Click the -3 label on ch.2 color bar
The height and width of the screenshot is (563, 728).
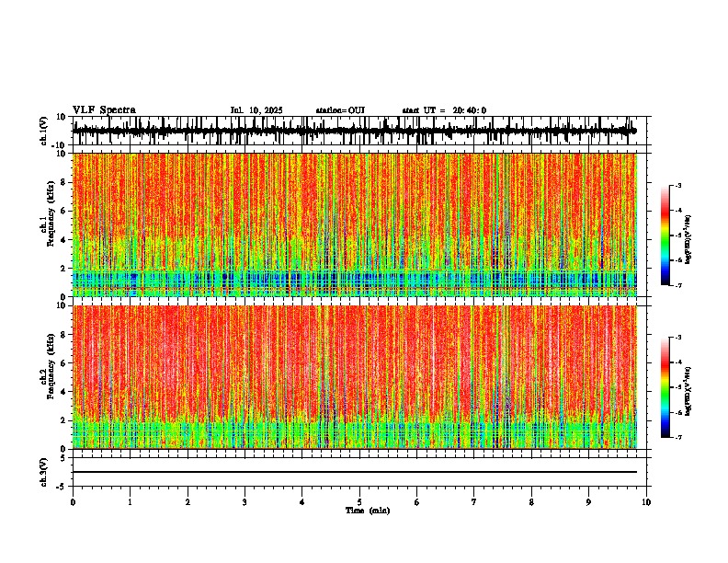pos(677,338)
